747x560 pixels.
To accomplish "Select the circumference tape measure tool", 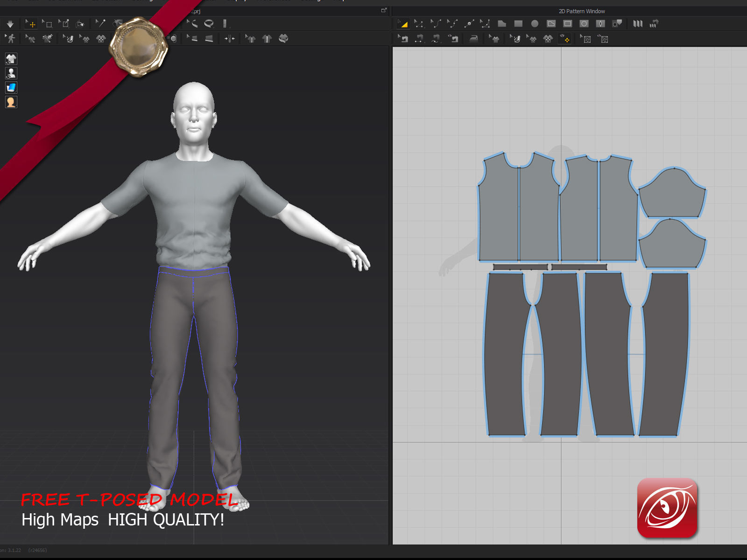I will (x=209, y=23).
